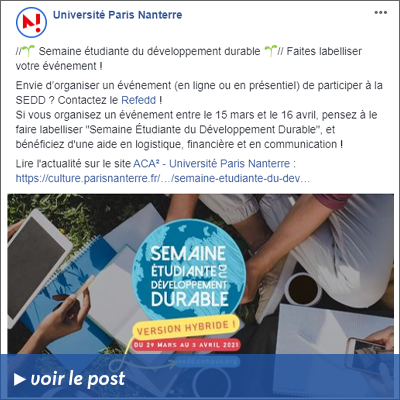Click the sedd.campus.org address under the date badge

coord(207,361)
